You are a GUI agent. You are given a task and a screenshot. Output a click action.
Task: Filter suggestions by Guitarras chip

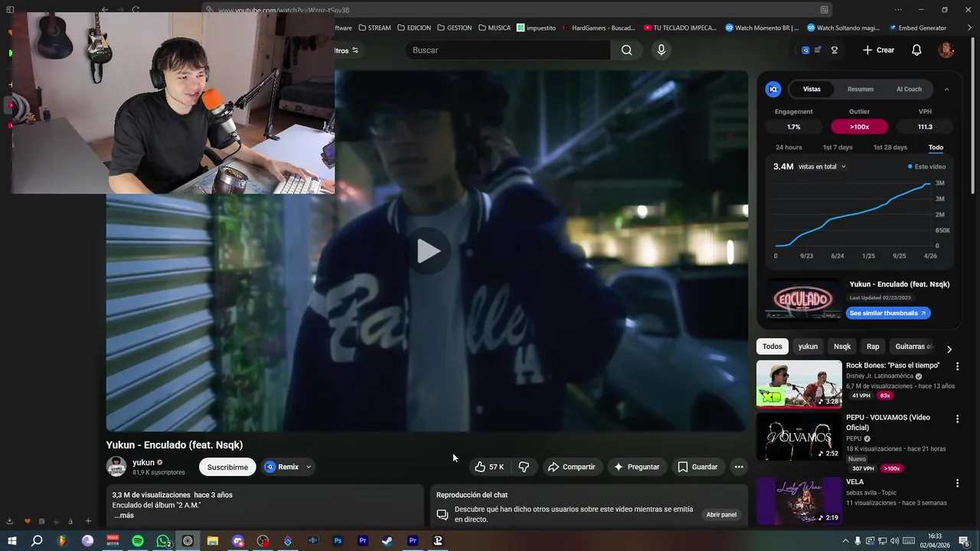tap(913, 347)
